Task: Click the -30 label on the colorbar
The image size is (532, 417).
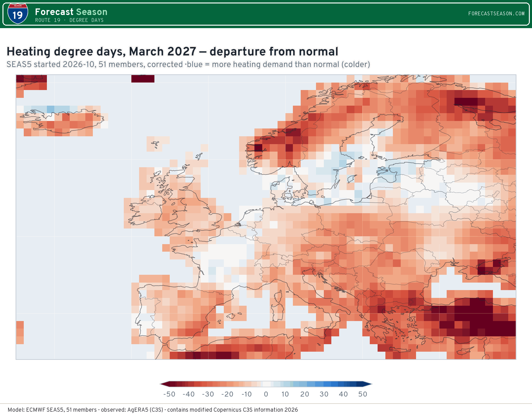Action: (x=208, y=394)
